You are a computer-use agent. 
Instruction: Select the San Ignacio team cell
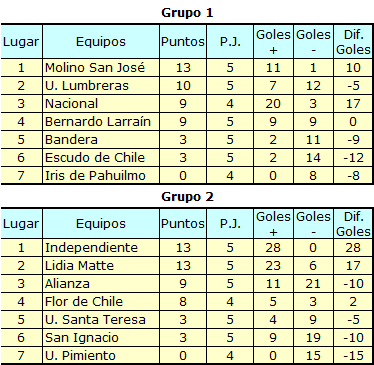(101, 338)
